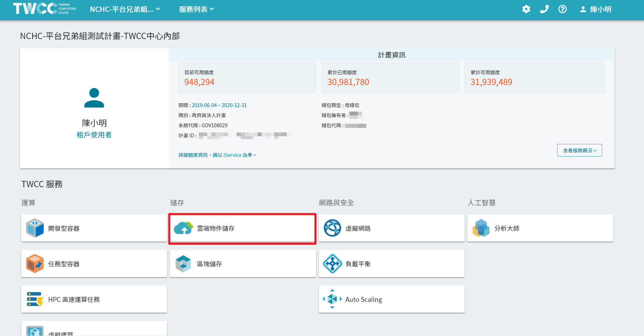Open the 服務列表 dropdown menu
The image size is (644, 336).
tap(196, 9)
